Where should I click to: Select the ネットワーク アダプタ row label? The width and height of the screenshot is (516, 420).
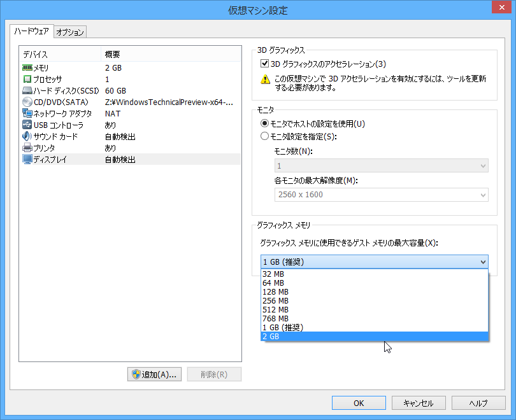click(x=62, y=113)
